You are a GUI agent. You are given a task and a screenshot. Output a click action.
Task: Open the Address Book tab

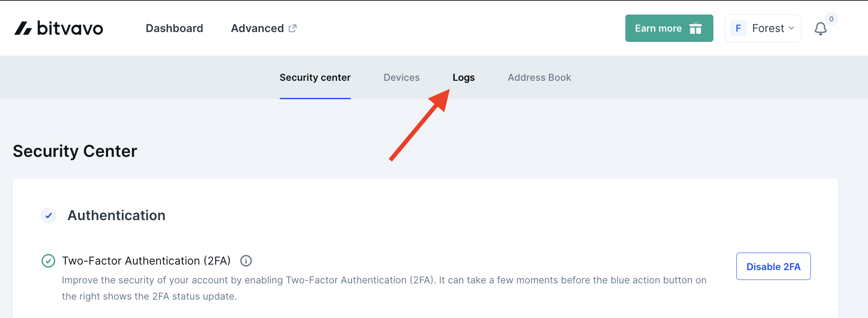click(539, 77)
